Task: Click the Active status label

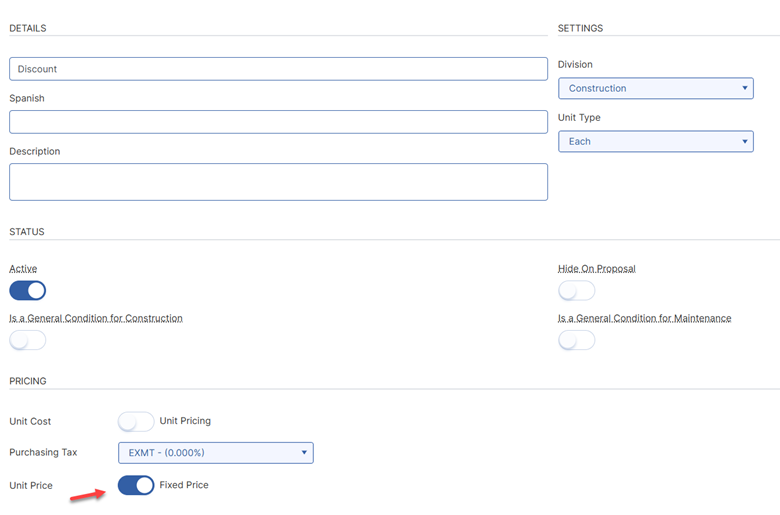Action: point(23,269)
